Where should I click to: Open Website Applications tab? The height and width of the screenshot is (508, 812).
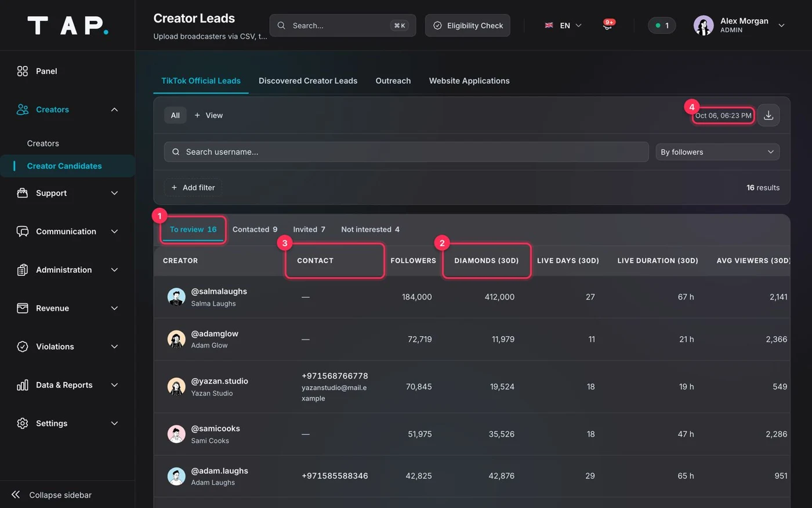469,81
